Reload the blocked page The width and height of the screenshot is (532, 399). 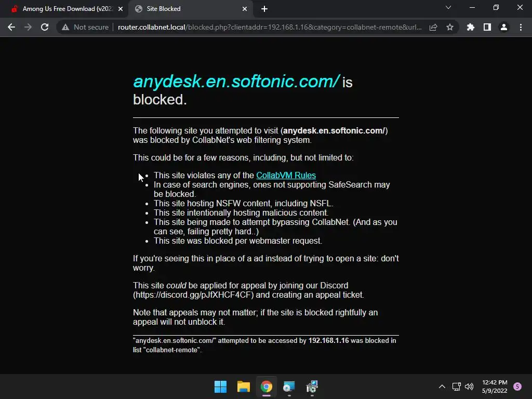click(45, 27)
